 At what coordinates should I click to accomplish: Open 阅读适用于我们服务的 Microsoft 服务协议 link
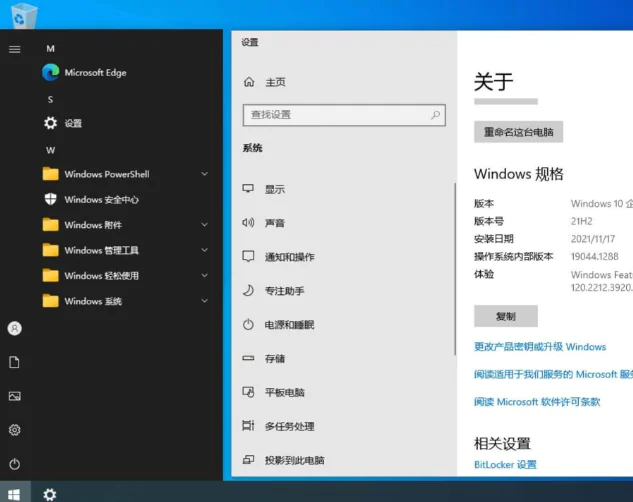coord(553,374)
